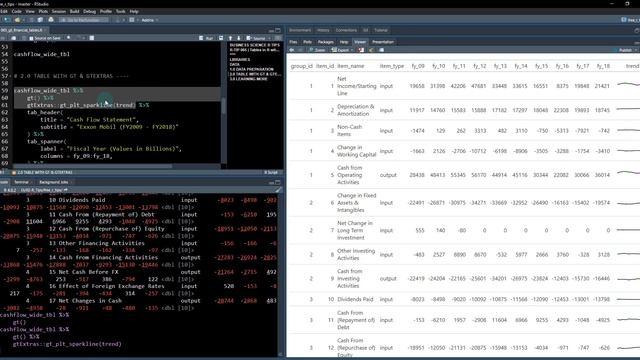
Task: Open the Session menu
Action: coord(59,11)
